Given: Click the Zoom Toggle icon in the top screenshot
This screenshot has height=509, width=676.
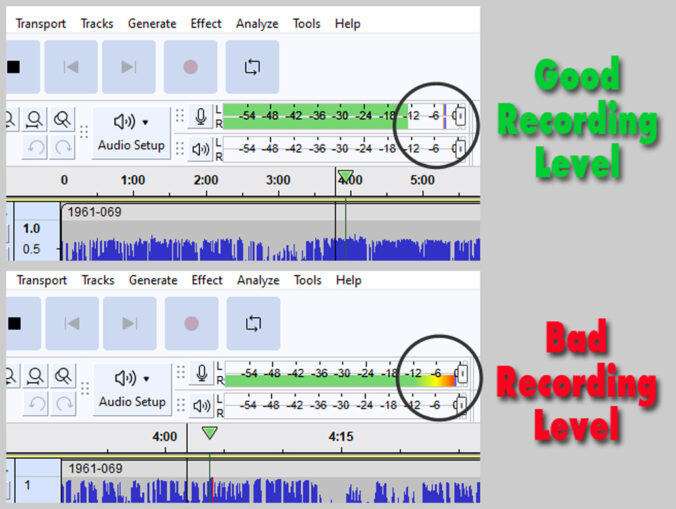Looking at the screenshot, I should pos(63,119).
